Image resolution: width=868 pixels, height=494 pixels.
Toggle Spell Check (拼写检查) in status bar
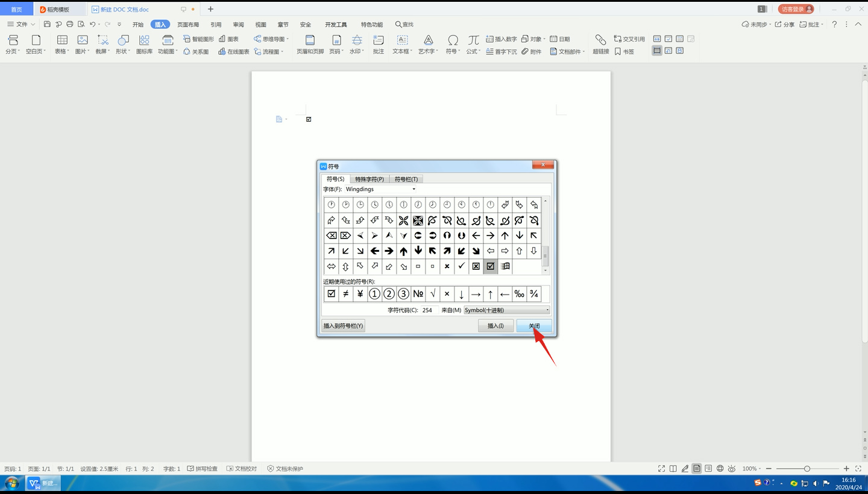pos(203,469)
